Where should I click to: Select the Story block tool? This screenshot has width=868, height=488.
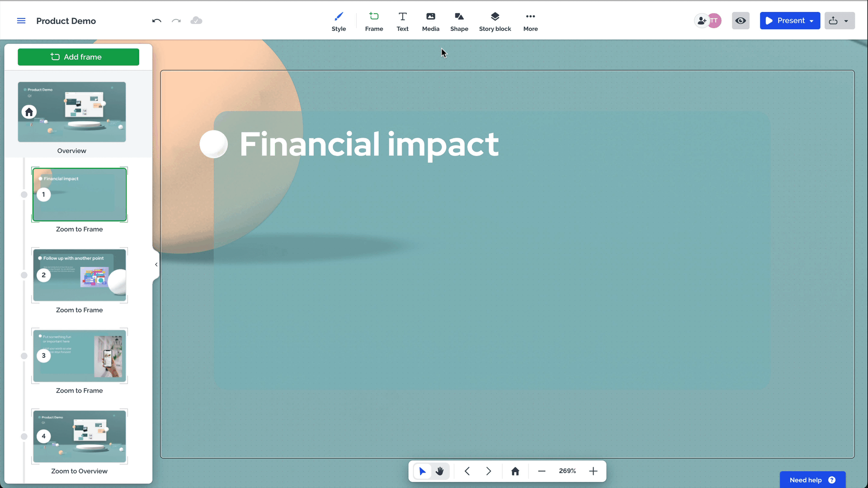point(495,21)
